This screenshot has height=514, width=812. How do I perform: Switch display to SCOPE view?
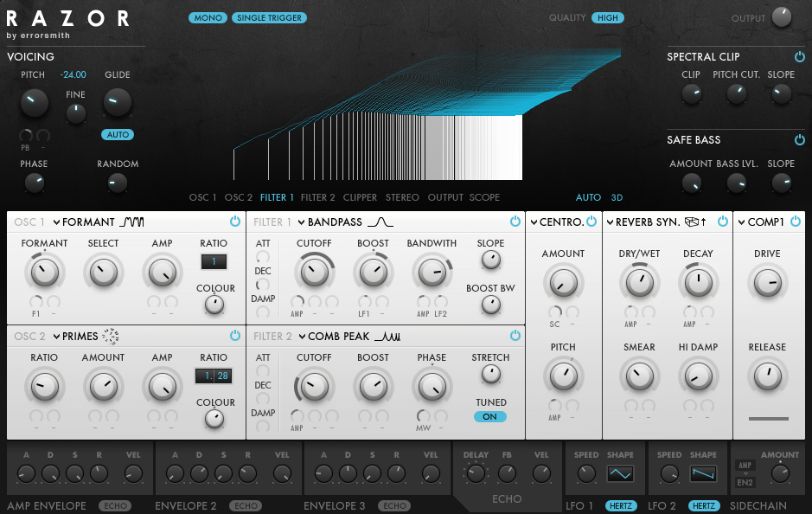[x=484, y=197]
